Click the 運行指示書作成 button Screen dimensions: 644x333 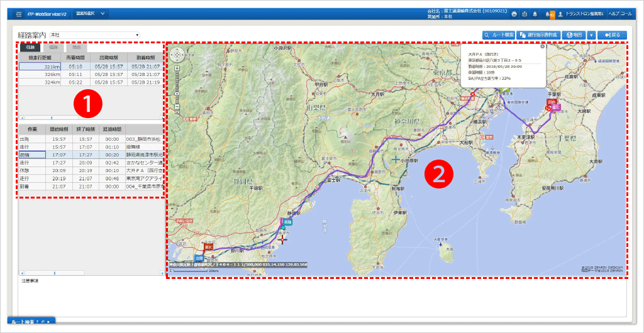click(538, 35)
